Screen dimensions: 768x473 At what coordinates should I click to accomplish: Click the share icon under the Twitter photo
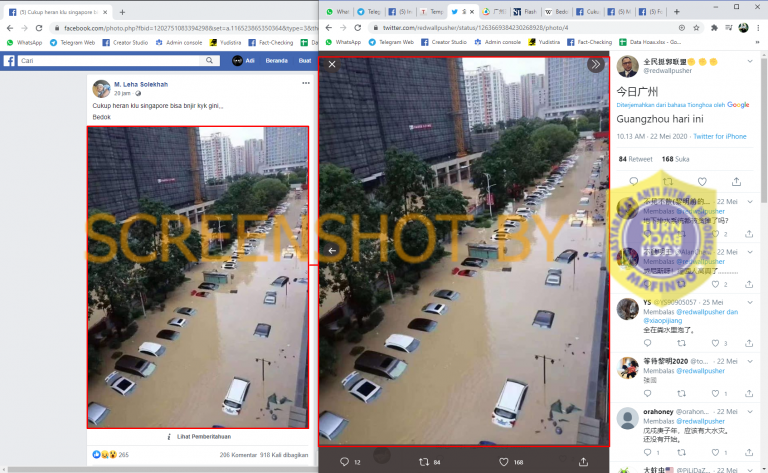[583, 462]
